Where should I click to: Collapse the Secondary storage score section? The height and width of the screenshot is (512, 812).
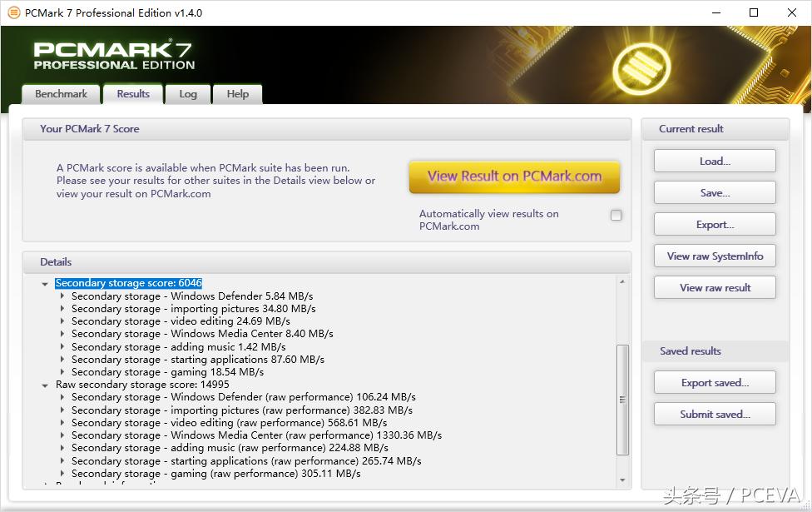click(x=45, y=284)
